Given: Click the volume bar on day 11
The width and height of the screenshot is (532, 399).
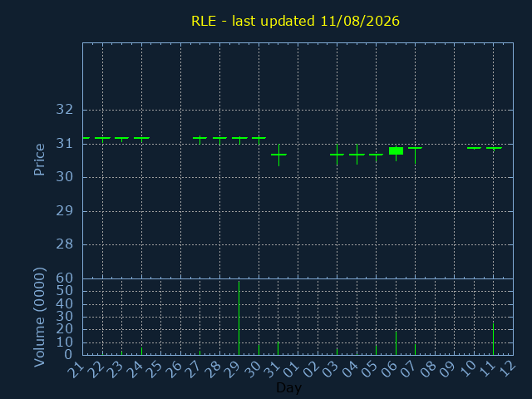Looking at the screenshot, I should point(493,339).
